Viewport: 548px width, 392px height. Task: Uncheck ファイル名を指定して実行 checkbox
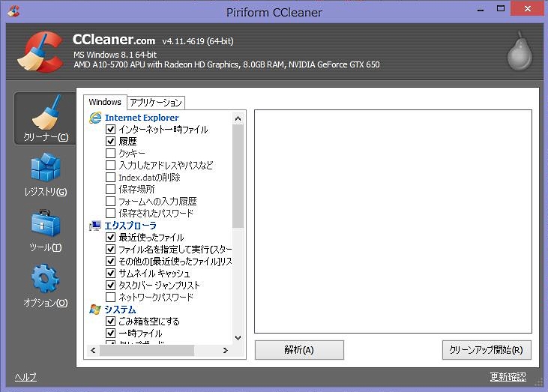[x=110, y=249]
